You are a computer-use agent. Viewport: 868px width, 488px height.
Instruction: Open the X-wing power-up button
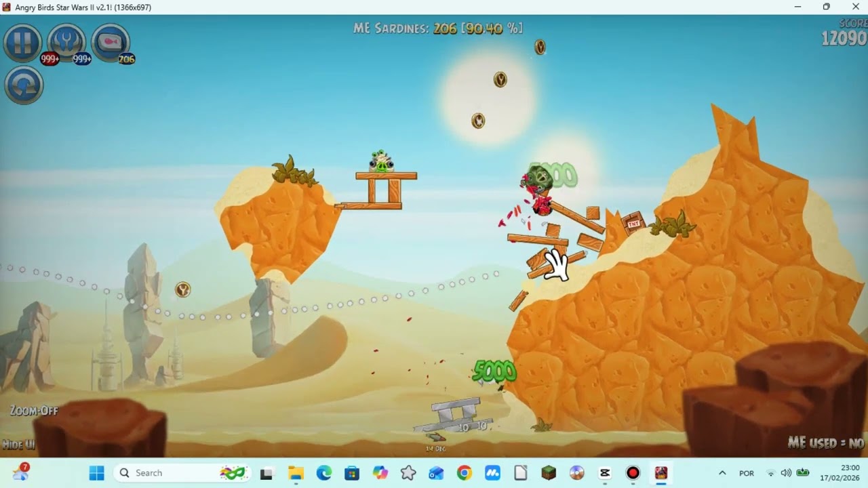click(66, 43)
